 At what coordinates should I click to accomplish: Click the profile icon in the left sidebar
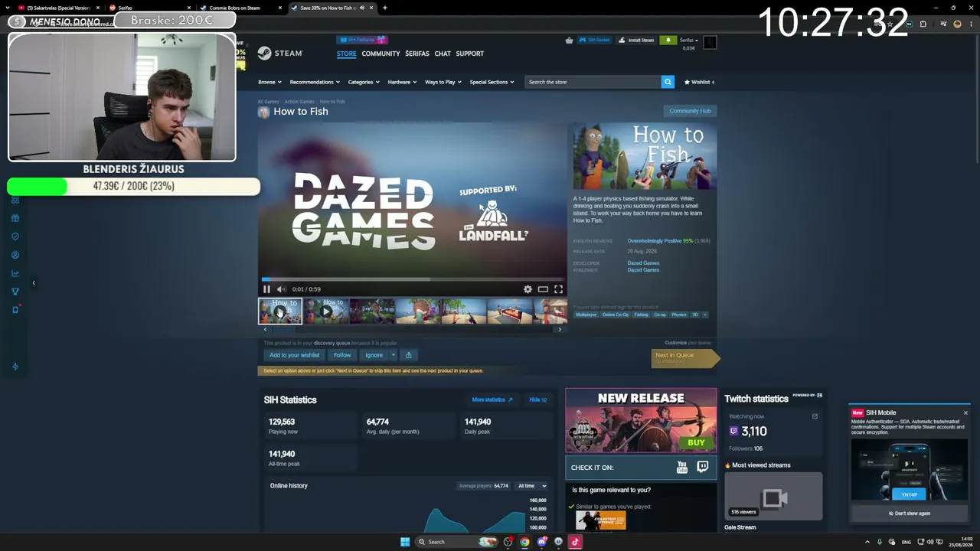[15, 255]
